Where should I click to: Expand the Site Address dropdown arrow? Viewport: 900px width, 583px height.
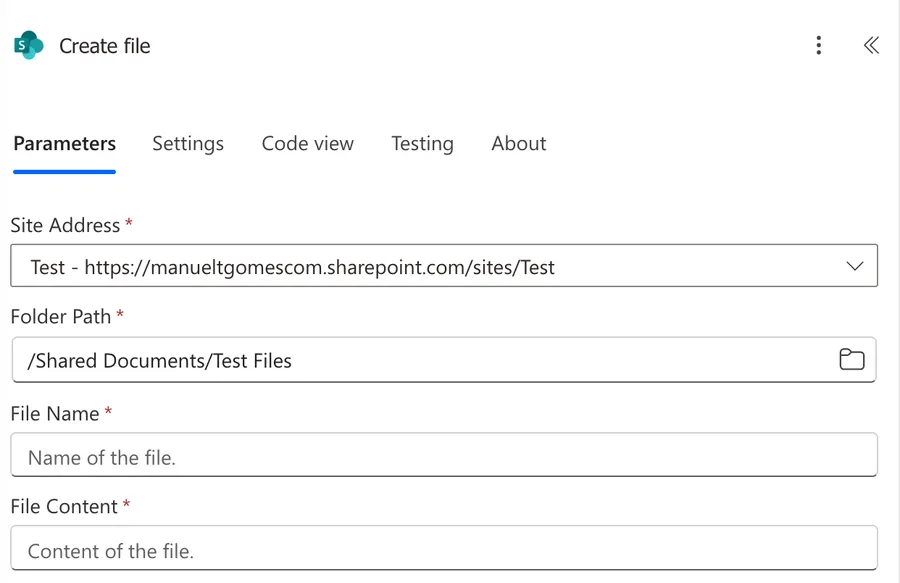tap(854, 267)
